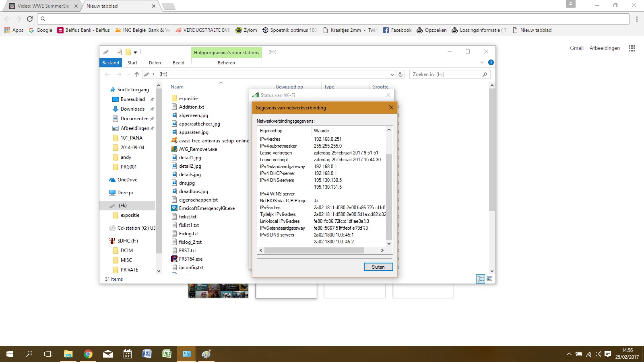Viewport: 644px width, 362px height.
Task: Go up one folder level in Explorer
Action: click(137, 74)
